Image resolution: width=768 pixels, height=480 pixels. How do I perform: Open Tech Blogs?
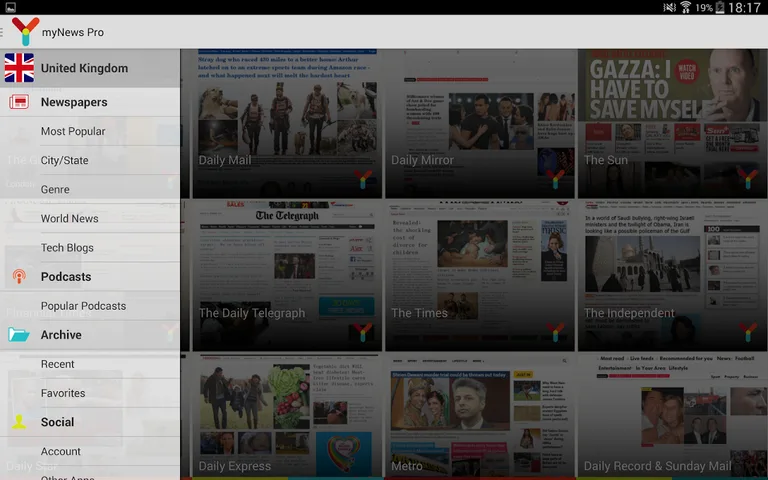90,247
